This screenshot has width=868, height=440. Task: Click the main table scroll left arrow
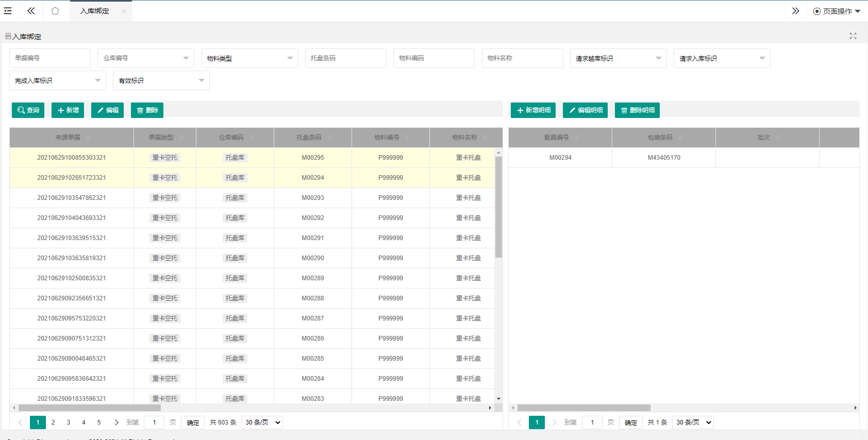(x=14, y=408)
